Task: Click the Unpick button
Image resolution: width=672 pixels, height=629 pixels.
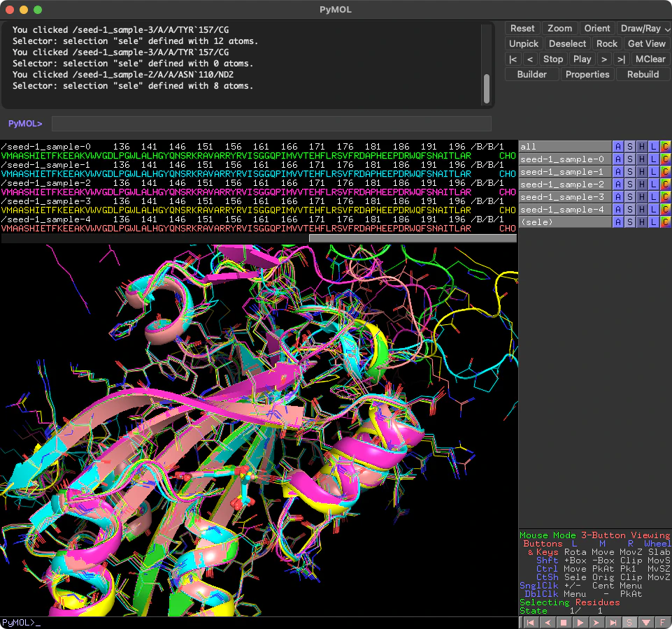Action: 524,44
